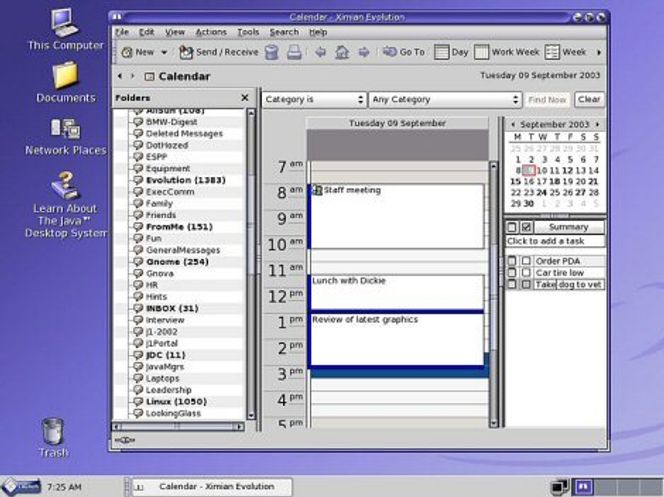Select the Deleted Messages folder
664x497 pixels.
click(x=184, y=134)
